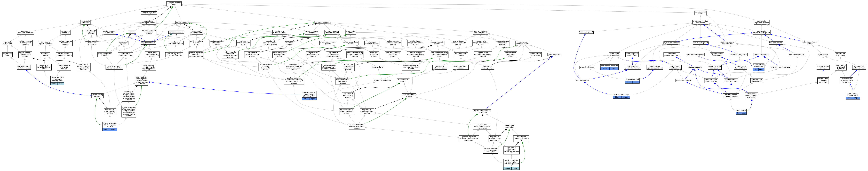Select the 'cellular process' node
Screen dimensions: 868x171
182,22
